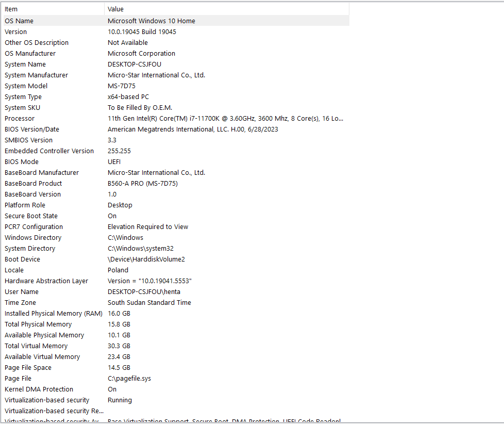
Task: Select the Total Virtual Memory row
Action: coord(176,346)
